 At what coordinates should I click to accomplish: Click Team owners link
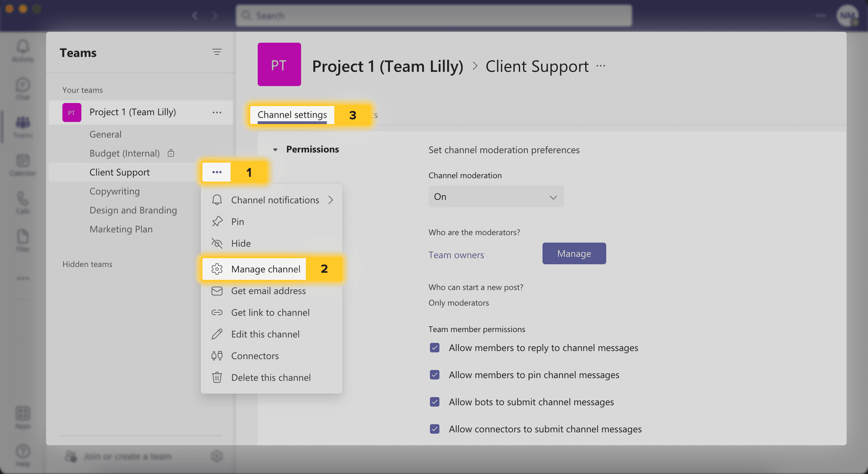456,254
